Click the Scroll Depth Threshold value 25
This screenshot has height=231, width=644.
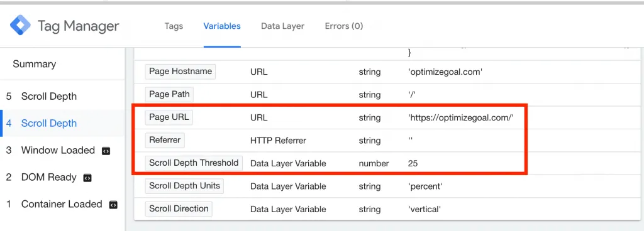pyautogui.click(x=413, y=163)
